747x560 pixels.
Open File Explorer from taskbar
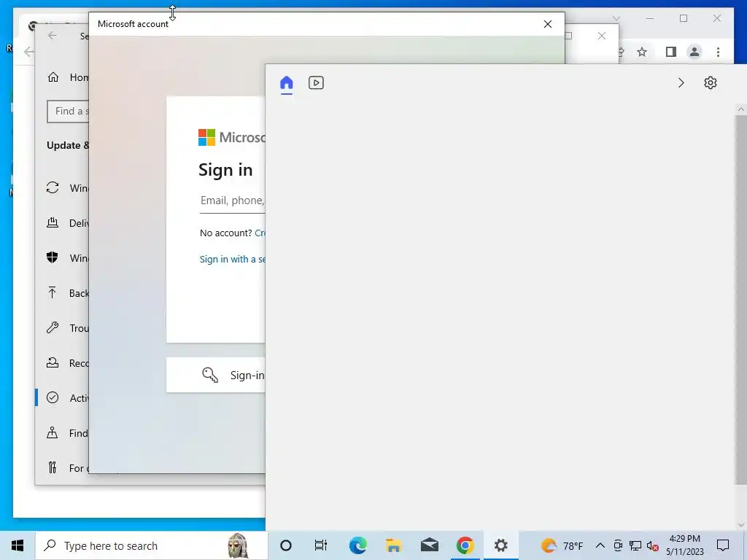[x=393, y=545]
